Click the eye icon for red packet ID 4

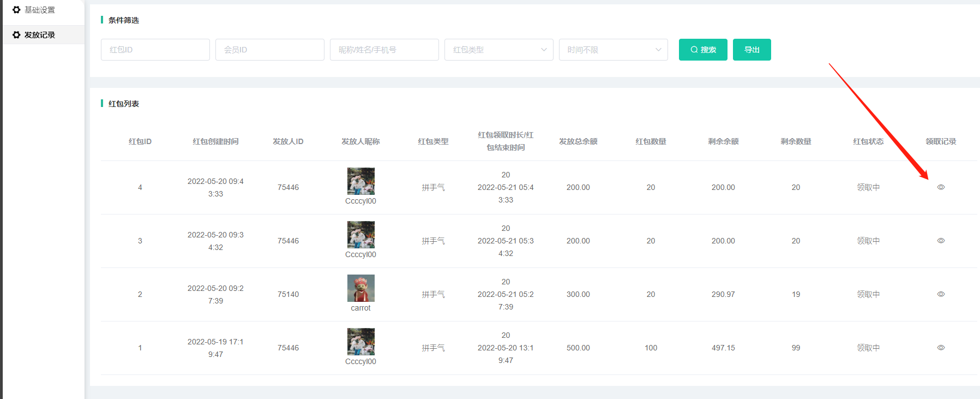click(941, 187)
